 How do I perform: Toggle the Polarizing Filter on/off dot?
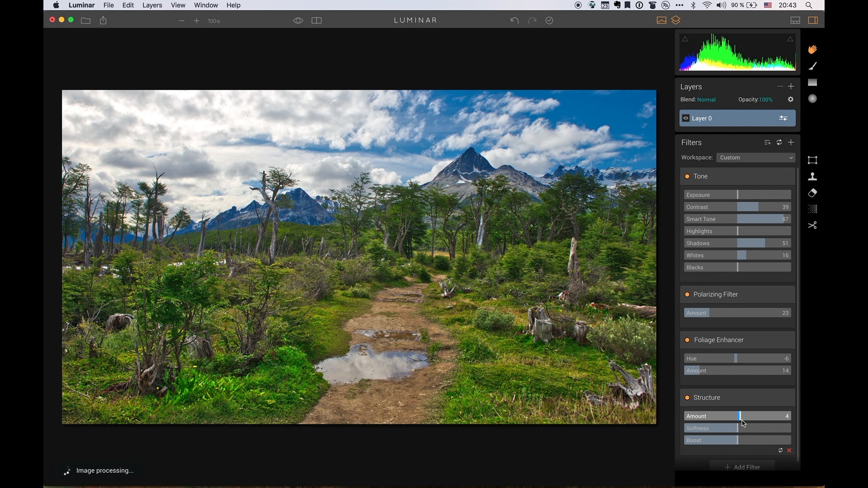coord(687,295)
